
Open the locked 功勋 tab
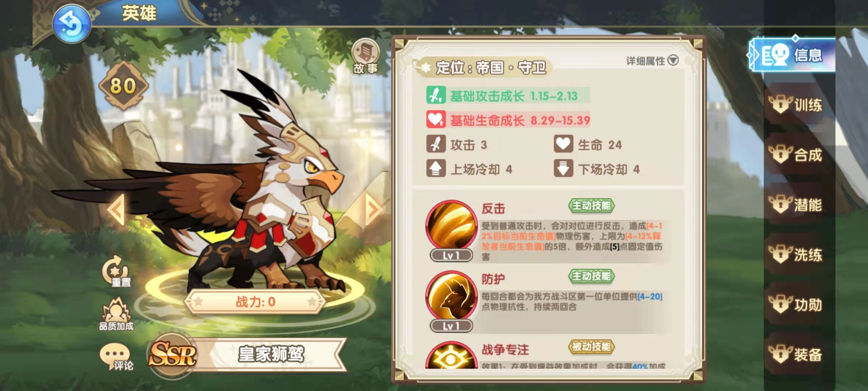(x=796, y=305)
